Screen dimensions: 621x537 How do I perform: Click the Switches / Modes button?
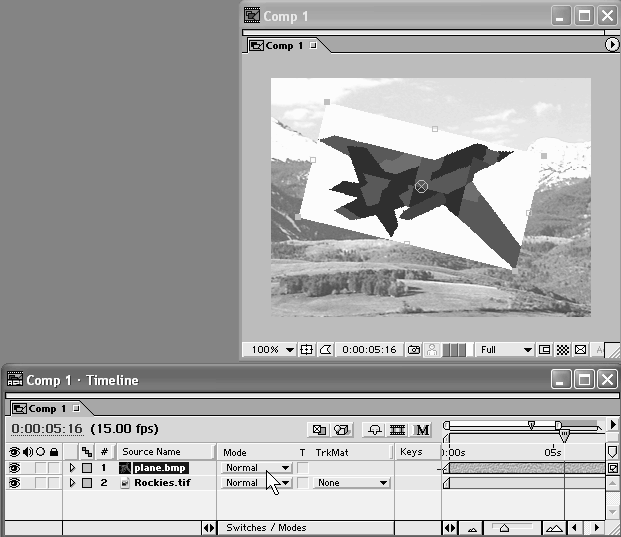[266, 527]
